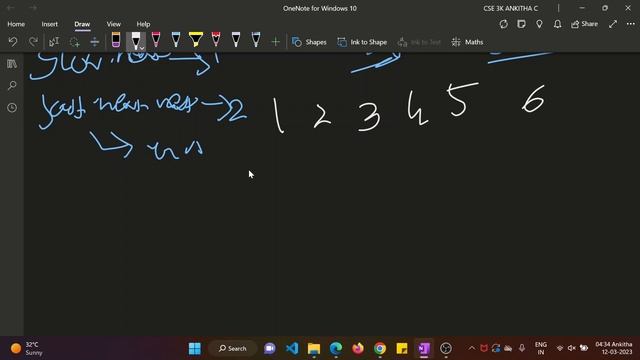Image resolution: width=640 pixels, height=360 pixels.
Task: Open the account name CSE 3K ANKITHA C
Action: [511, 8]
